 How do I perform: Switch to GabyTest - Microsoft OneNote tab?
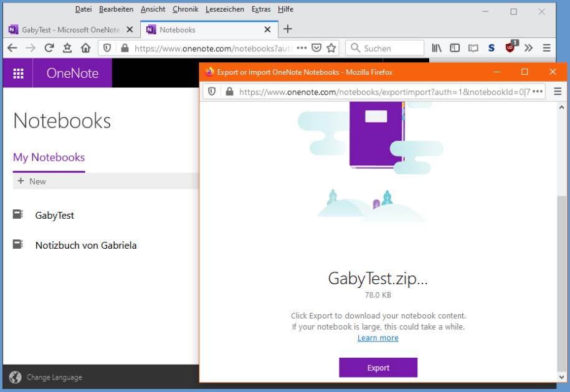pyautogui.click(x=70, y=30)
